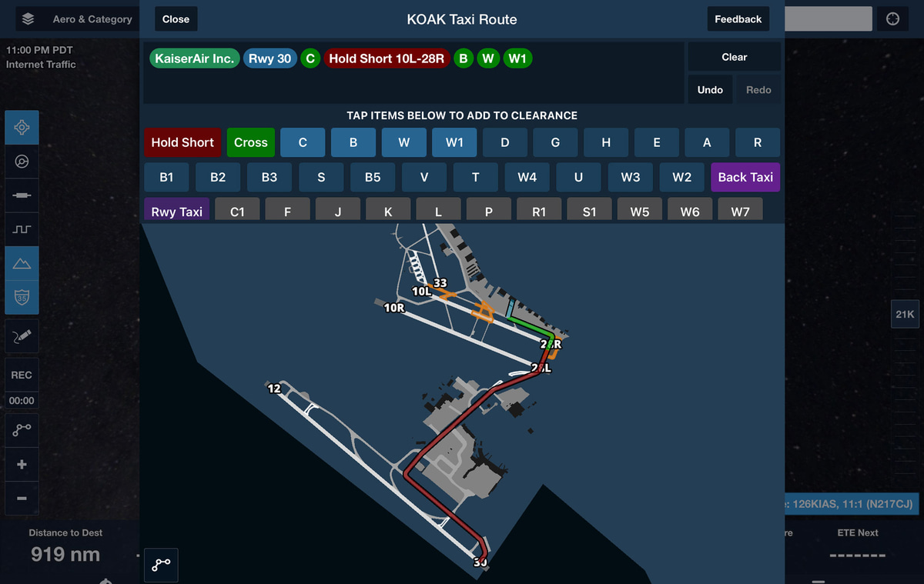Select the traffic layer icon in sidebar

click(21, 161)
